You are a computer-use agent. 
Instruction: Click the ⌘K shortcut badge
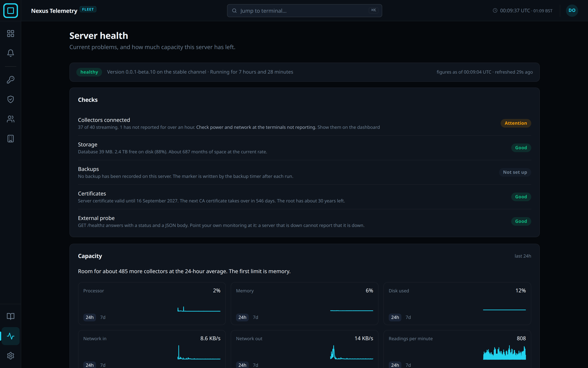pos(373,10)
